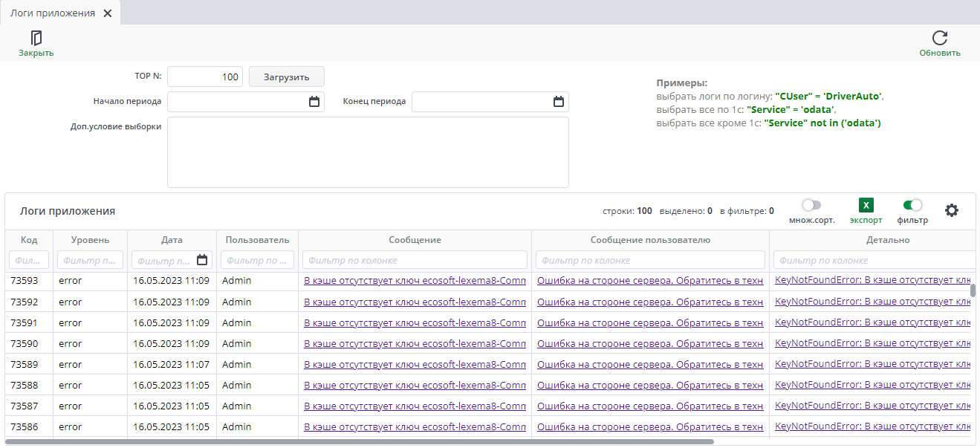This screenshot has width=980, height=448.
Task: Click the Сообщение column filter field
Action: [x=415, y=260]
